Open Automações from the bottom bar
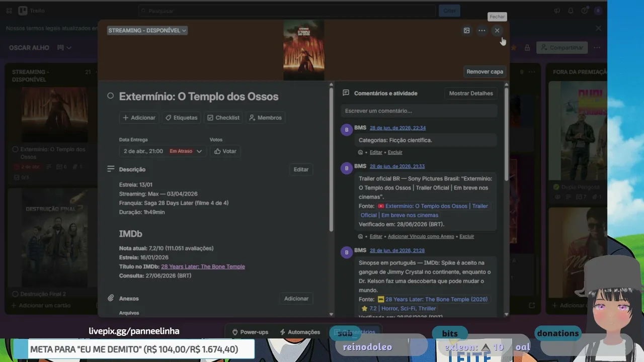 click(300, 332)
